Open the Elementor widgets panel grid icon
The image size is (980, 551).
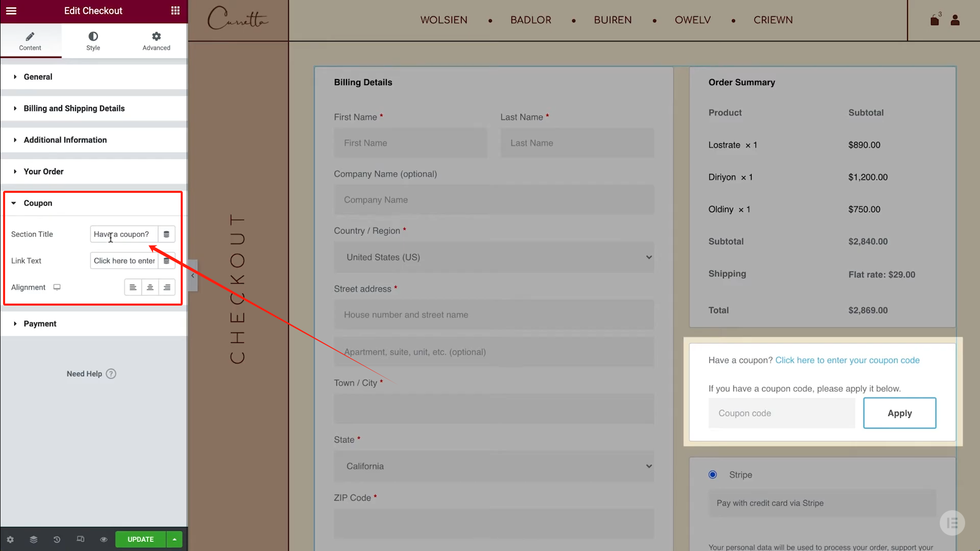pyautogui.click(x=175, y=10)
